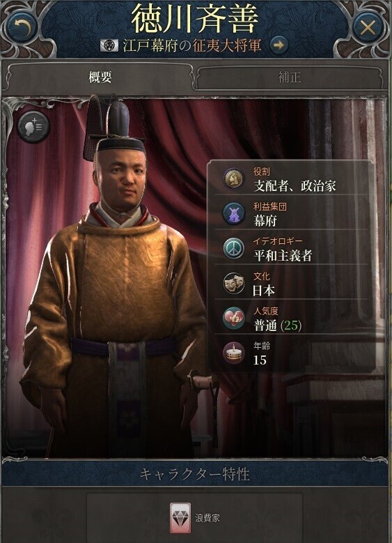Close the character panel with X
This screenshot has width=392, height=543.
(x=368, y=27)
